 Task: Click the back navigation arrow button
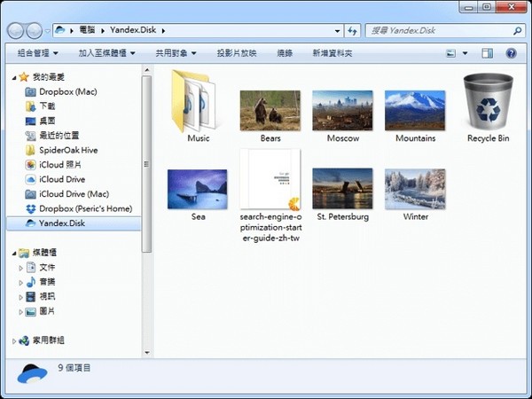coord(17,30)
